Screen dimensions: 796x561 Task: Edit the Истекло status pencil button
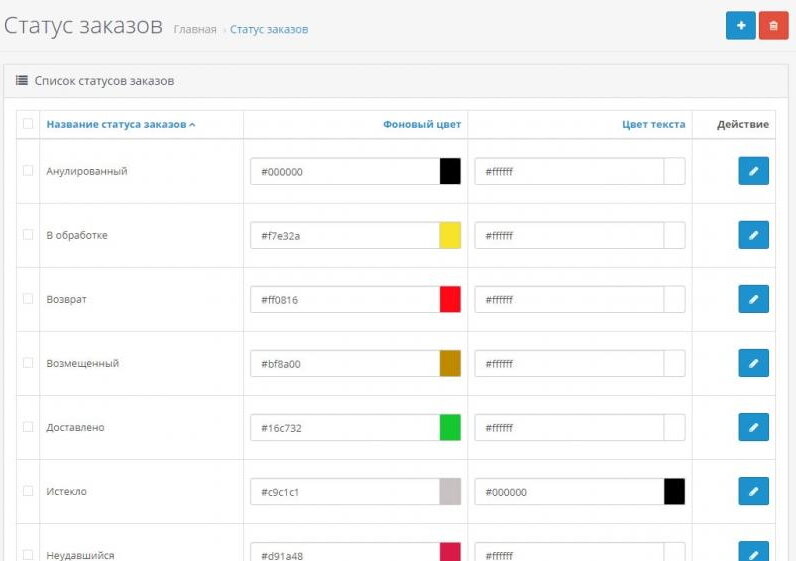pos(753,491)
